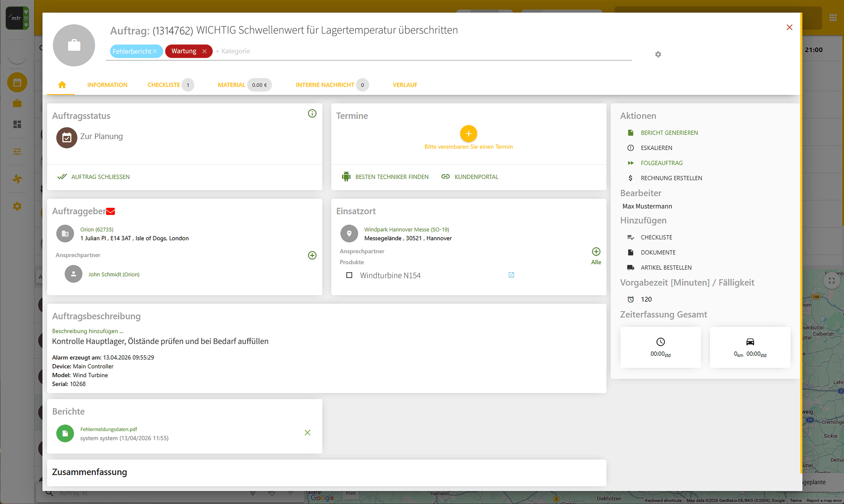The height and width of the screenshot is (504, 844).
Task: Click the Zur Planung status icon
Action: click(x=67, y=138)
